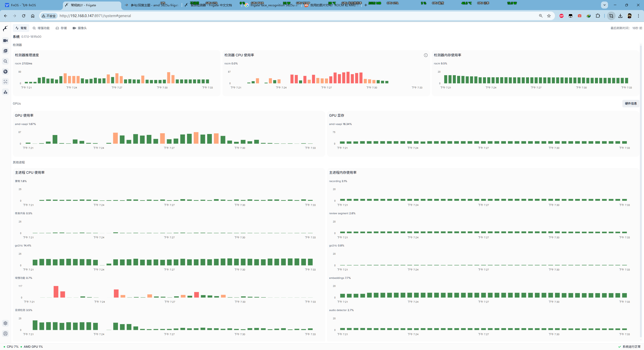The height and width of the screenshot is (350, 644).
Task: Open the Frigate logo home icon
Action: click(5, 29)
